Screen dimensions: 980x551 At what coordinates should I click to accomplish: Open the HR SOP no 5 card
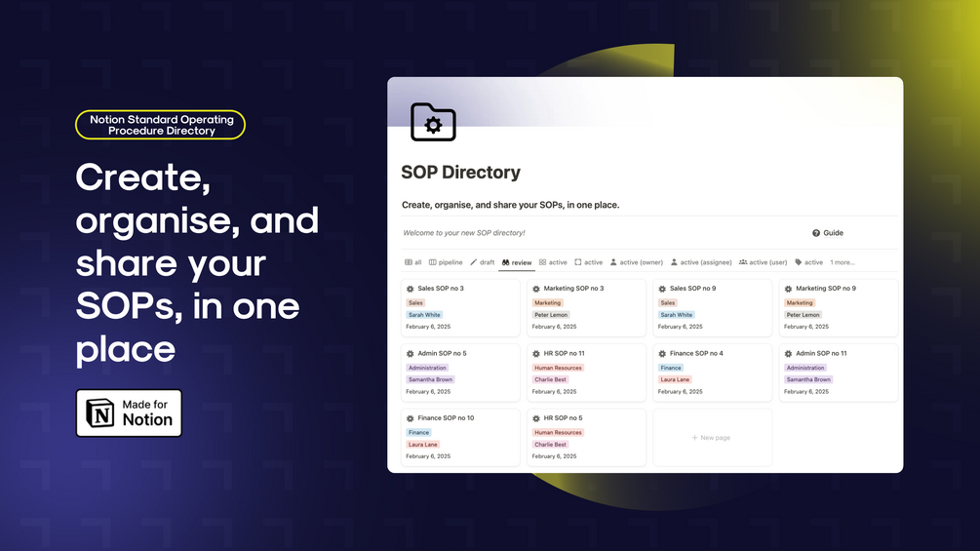click(x=586, y=437)
